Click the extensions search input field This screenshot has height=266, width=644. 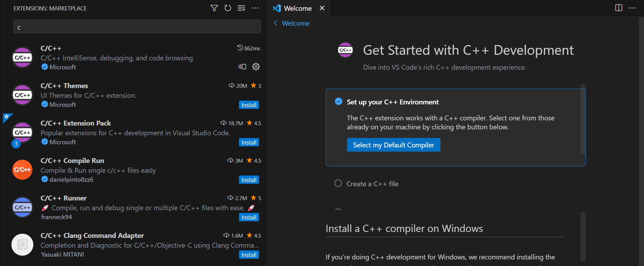tap(137, 27)
